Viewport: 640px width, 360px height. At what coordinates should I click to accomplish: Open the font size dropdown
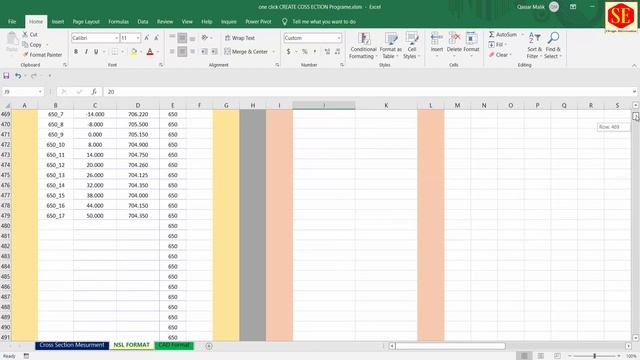(138, 38)
